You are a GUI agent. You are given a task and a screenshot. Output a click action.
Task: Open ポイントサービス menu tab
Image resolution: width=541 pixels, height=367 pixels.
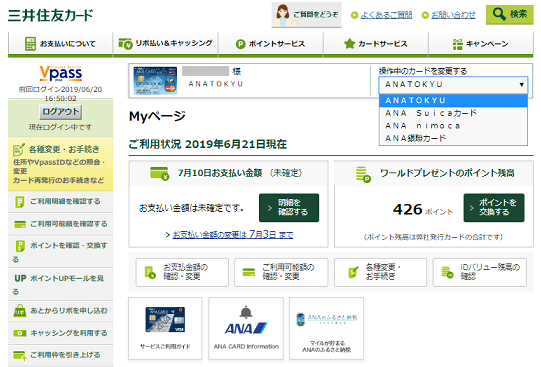point(270,44)
